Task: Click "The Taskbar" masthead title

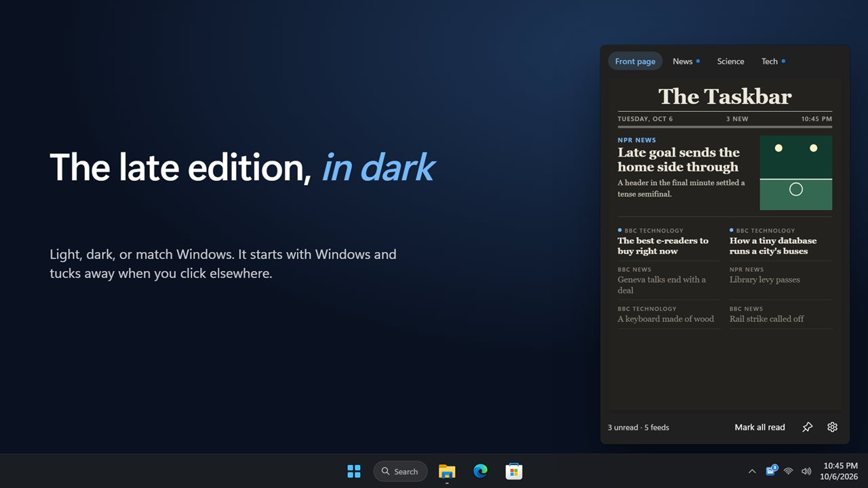Action: 725,96
